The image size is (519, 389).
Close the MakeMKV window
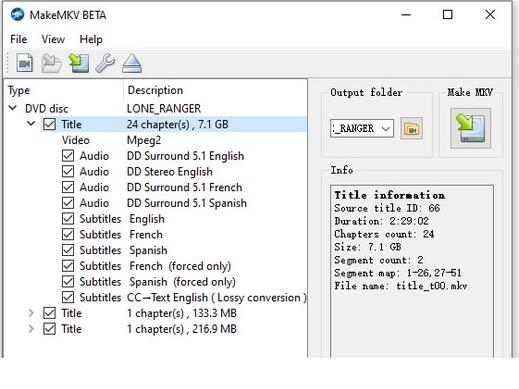[490, 15]
